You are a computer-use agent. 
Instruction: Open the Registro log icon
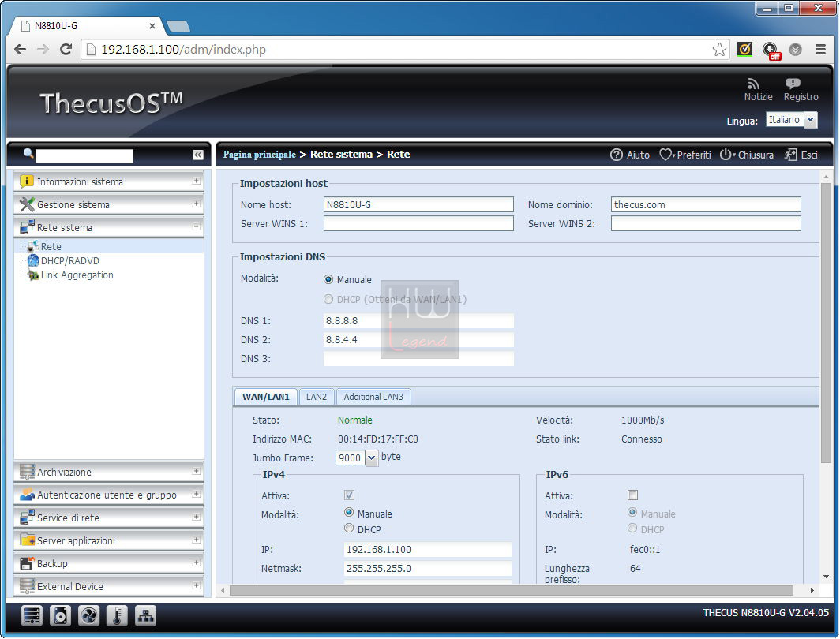click(793, 84)
